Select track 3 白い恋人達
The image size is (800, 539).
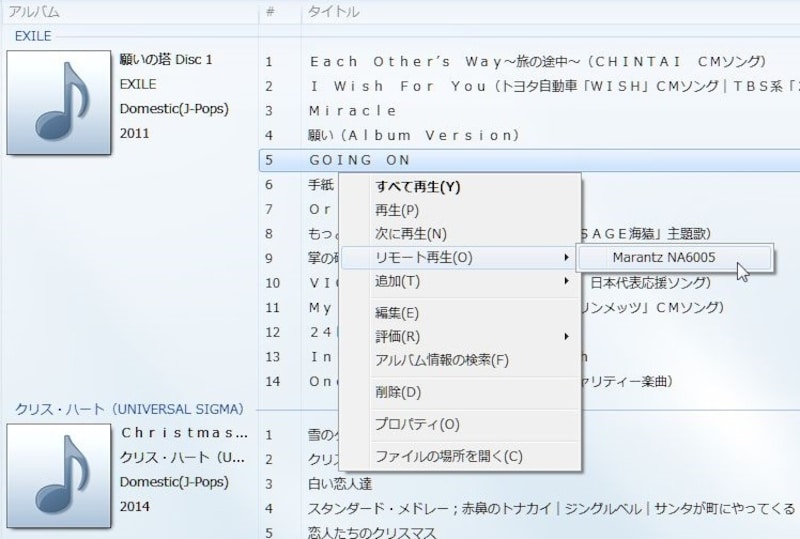pyautogui.click(x=342, y=483)
